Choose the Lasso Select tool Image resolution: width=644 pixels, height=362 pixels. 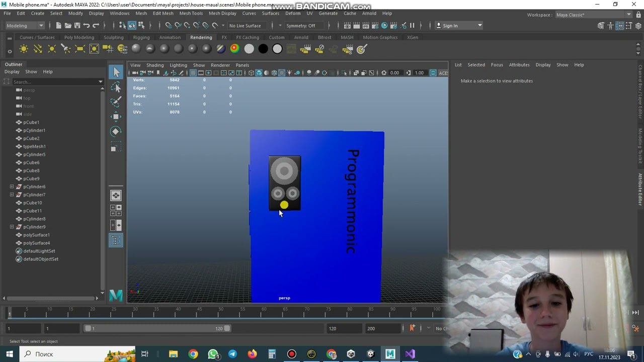point(116,87)
